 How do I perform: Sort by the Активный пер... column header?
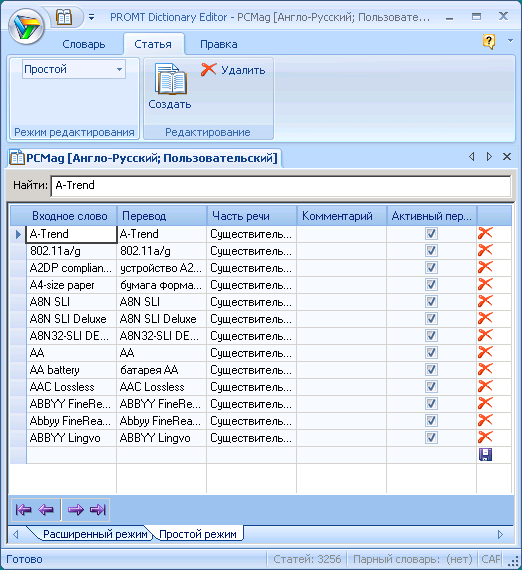coord(431,216)
